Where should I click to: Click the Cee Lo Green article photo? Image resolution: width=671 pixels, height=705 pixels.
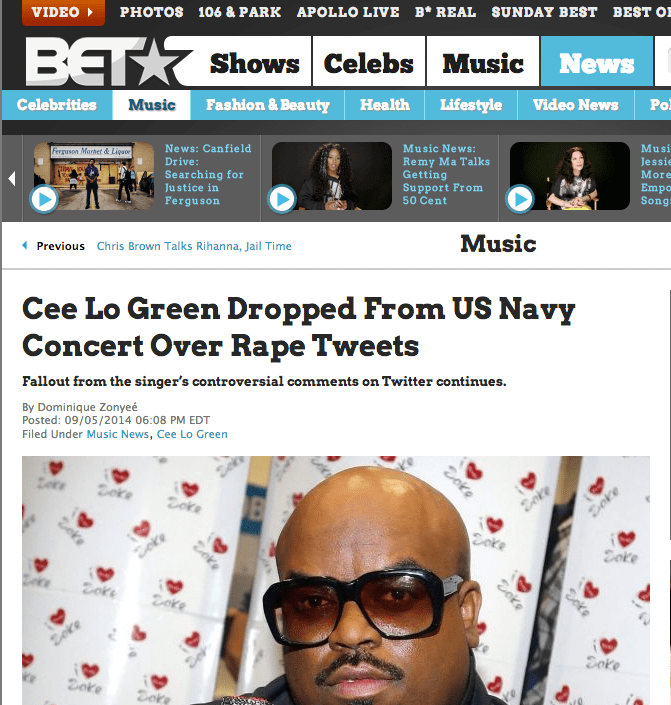coord(336,580)
